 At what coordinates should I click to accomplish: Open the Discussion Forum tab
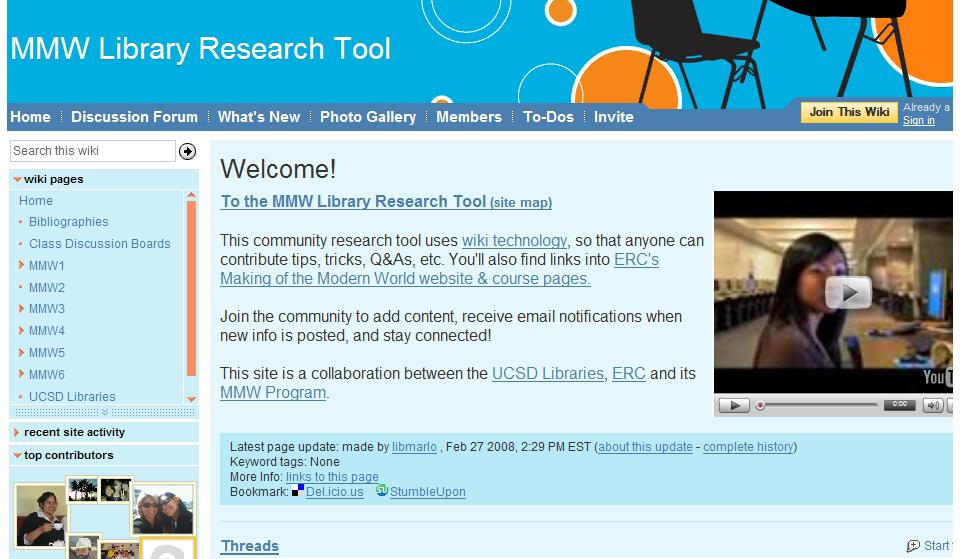tap(134, 117)
